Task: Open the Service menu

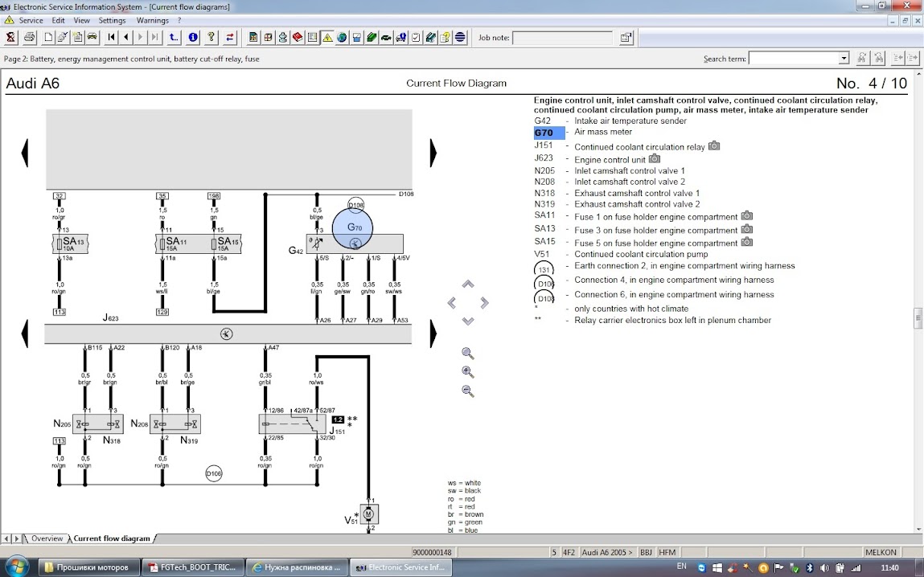Action: [x=31, y=21]
